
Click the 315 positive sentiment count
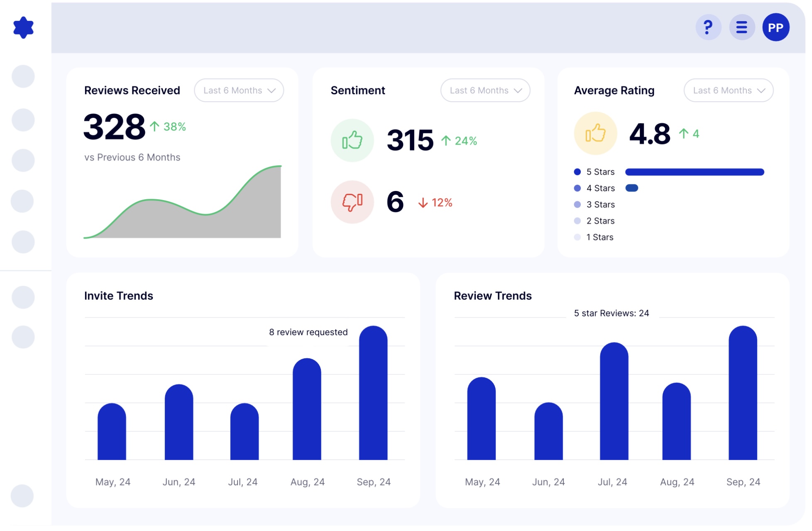(410, 140)
